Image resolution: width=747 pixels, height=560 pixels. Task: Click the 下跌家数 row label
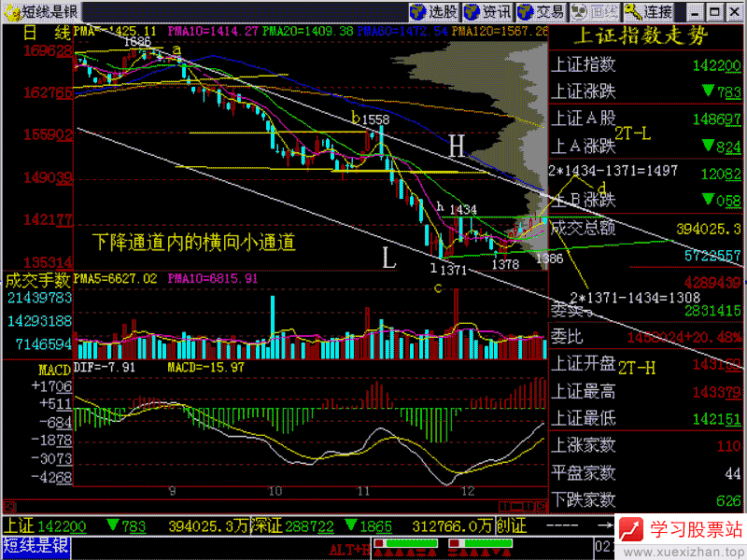point(584,500)
